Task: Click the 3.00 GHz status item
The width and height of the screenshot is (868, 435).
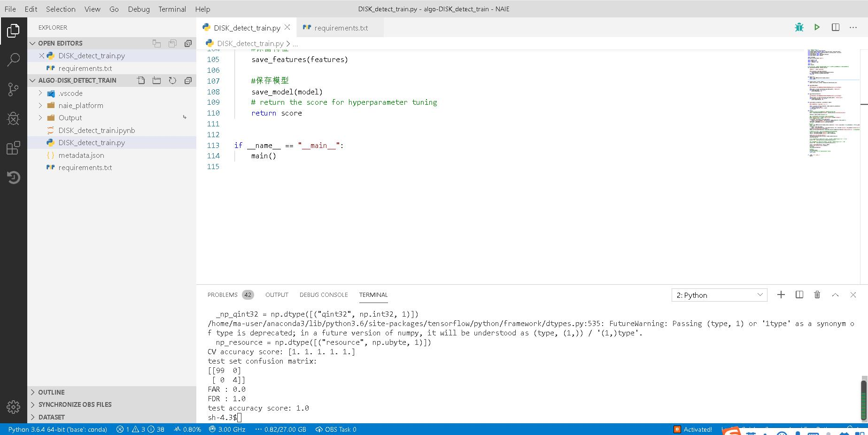Action: [227, 429]
